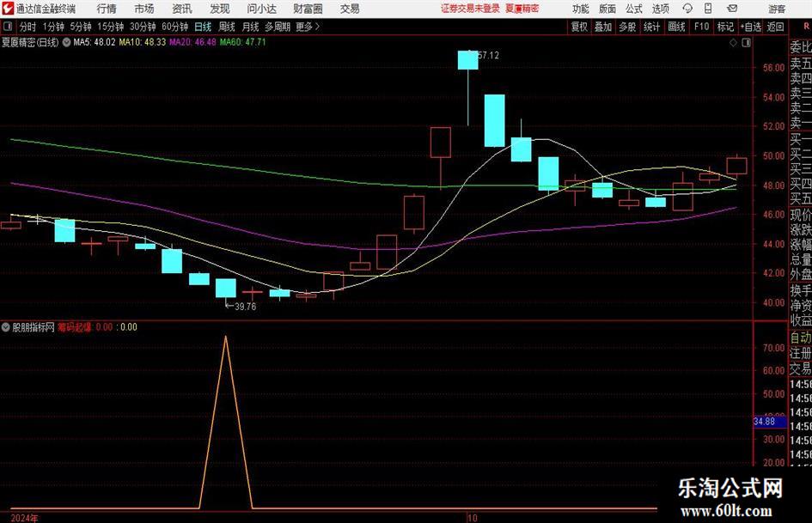The height and width of the screenshot is (523, 812).
Task: Open F10 company info
Action: [701, 27]
